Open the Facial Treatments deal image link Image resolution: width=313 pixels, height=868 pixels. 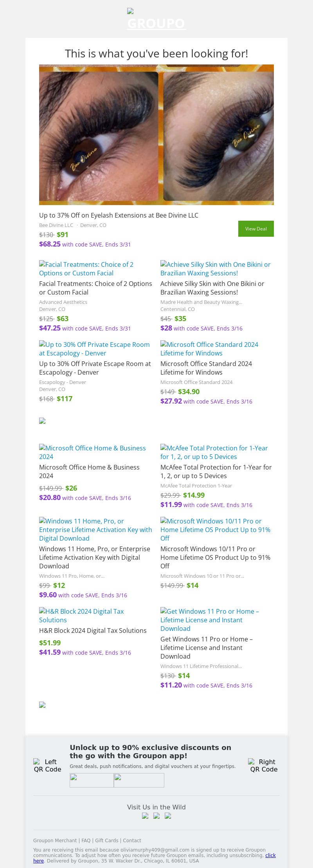point(86,269)
